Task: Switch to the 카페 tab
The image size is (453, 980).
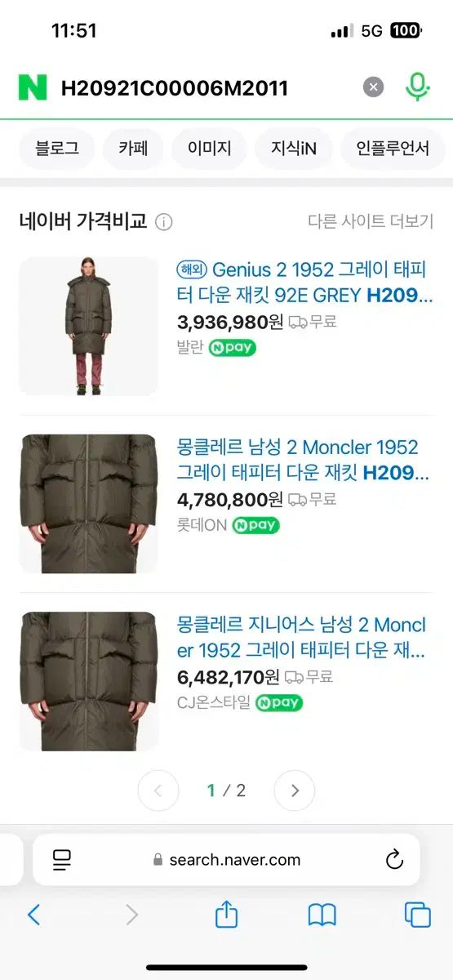Action: pyautogui.click(x=133, y=149)
